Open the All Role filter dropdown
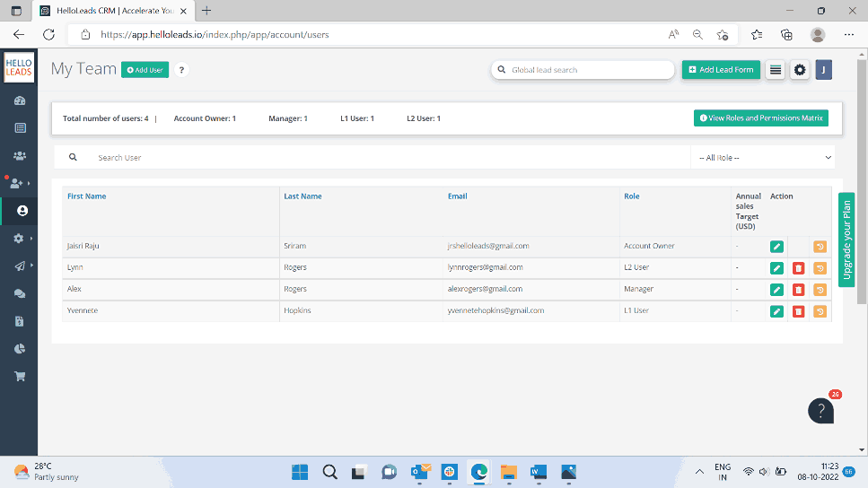Viewport: 868px width, 488px height. click(765, 158)
